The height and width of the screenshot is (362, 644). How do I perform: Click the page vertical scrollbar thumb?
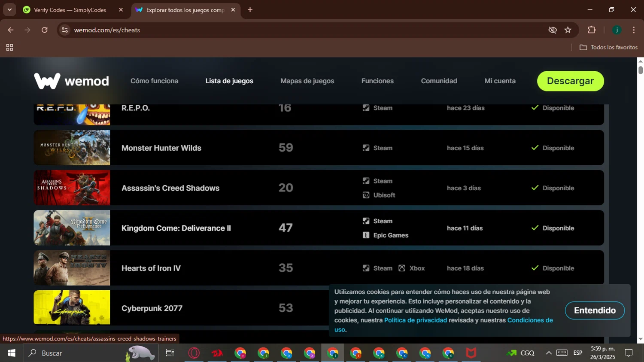[641, 70]
